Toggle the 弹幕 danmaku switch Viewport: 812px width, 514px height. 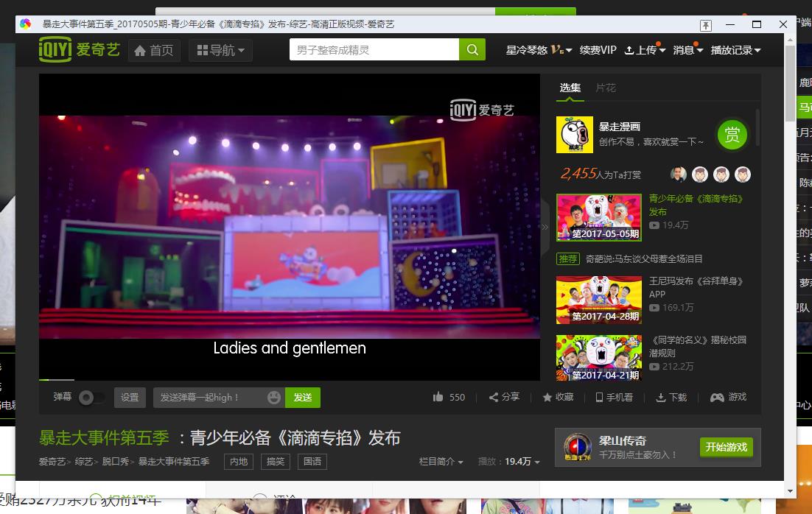click(91, 398)
